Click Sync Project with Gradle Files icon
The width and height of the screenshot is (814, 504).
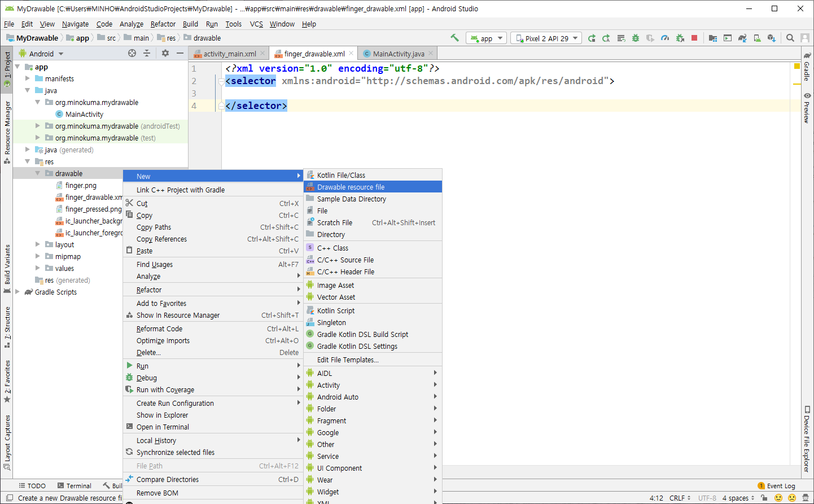click(742, 38)
